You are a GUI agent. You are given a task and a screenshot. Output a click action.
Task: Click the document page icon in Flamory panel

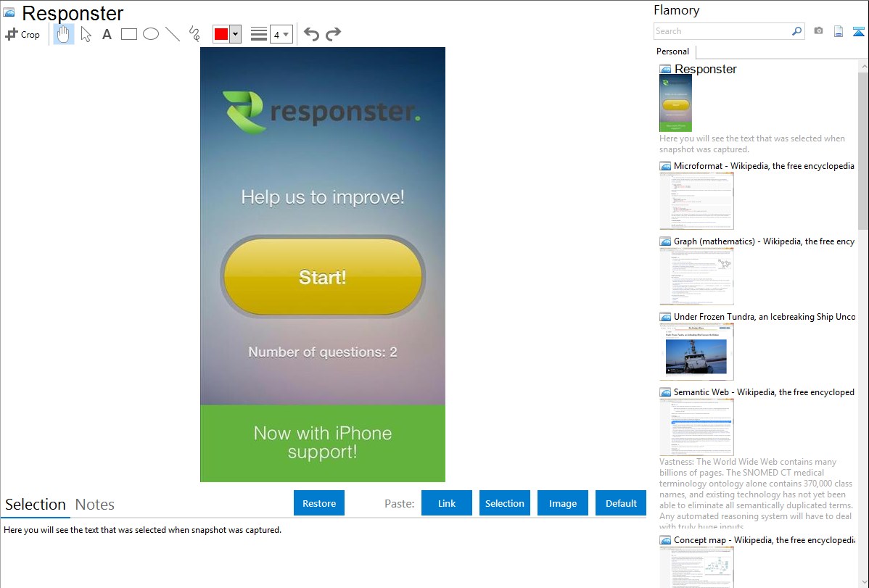coord(839,31)
